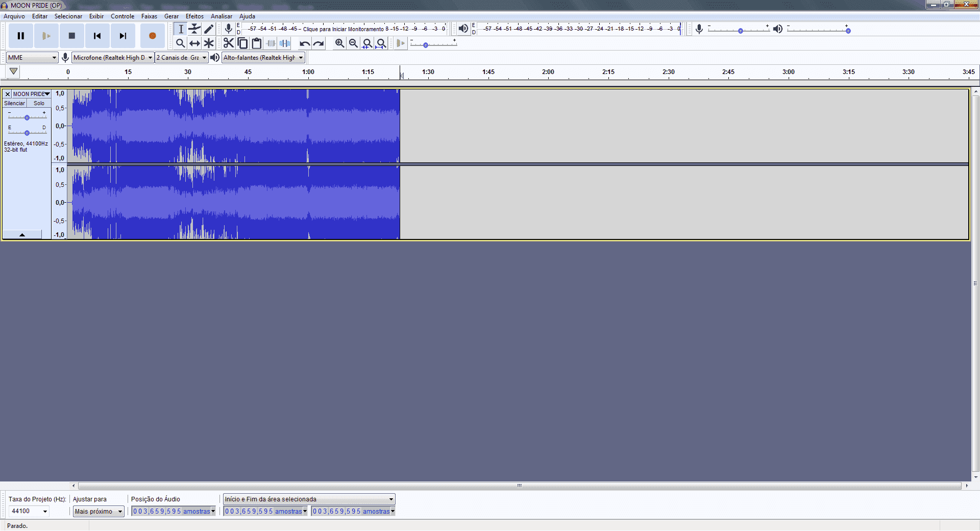The width and height of the screenshot is (980, 531).
Task: Open the MOON PRIDE track name menu
Action: coord(32,94)
